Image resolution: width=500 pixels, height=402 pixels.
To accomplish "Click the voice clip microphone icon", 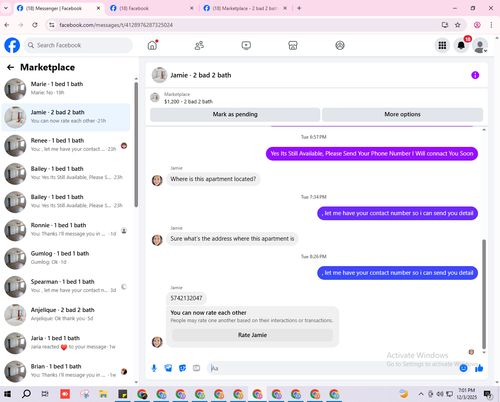I will click(x=154, y=368).
